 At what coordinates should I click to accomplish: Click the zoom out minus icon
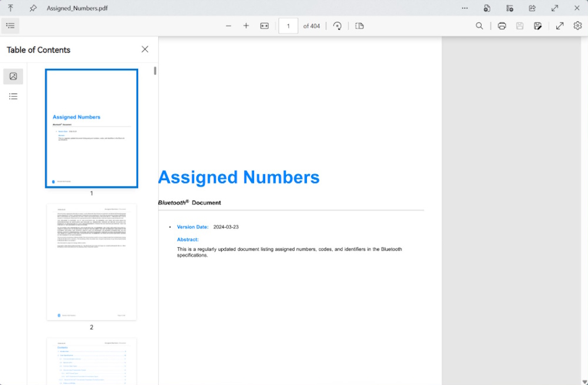coord(228,26)
